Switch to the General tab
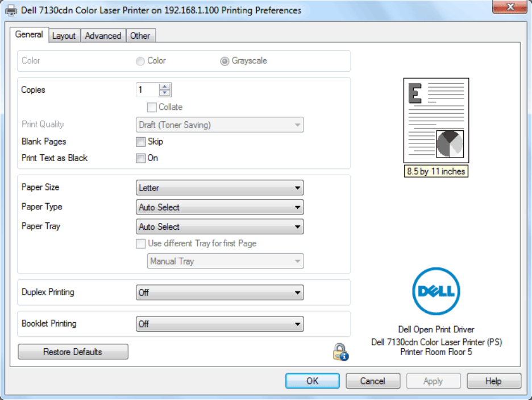The width and height of the screenshot is (532, 400). [x=29, y=35]
